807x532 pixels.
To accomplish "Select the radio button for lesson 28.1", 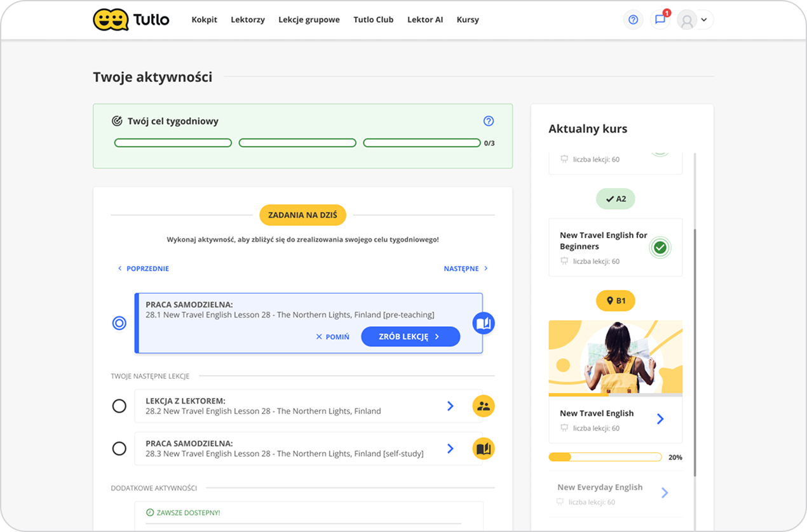I will [x=119, y=323].
